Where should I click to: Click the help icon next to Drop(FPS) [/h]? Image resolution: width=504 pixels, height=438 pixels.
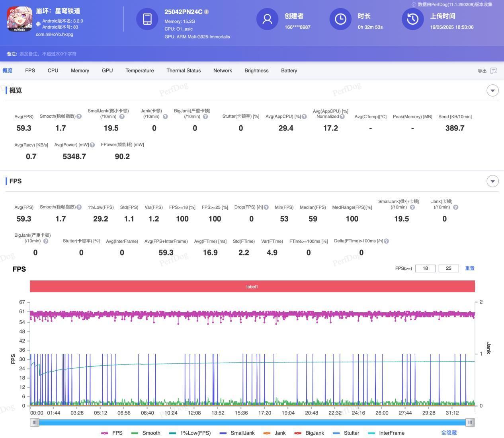click(x=266, y=207)
